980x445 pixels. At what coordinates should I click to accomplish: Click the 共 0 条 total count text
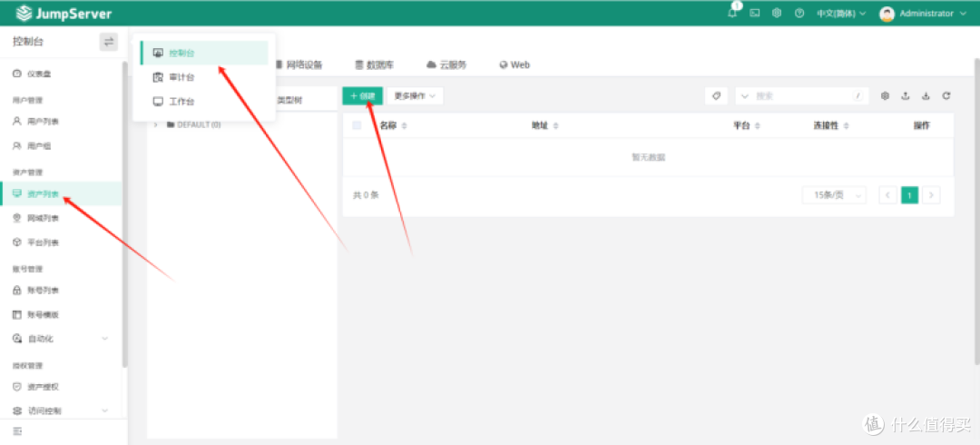(x=367, y=195)
